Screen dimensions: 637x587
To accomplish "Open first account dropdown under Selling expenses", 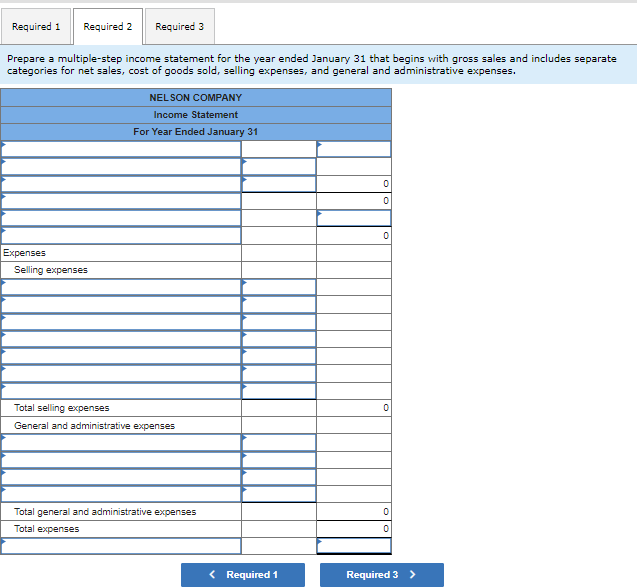I will pos(121,287).
